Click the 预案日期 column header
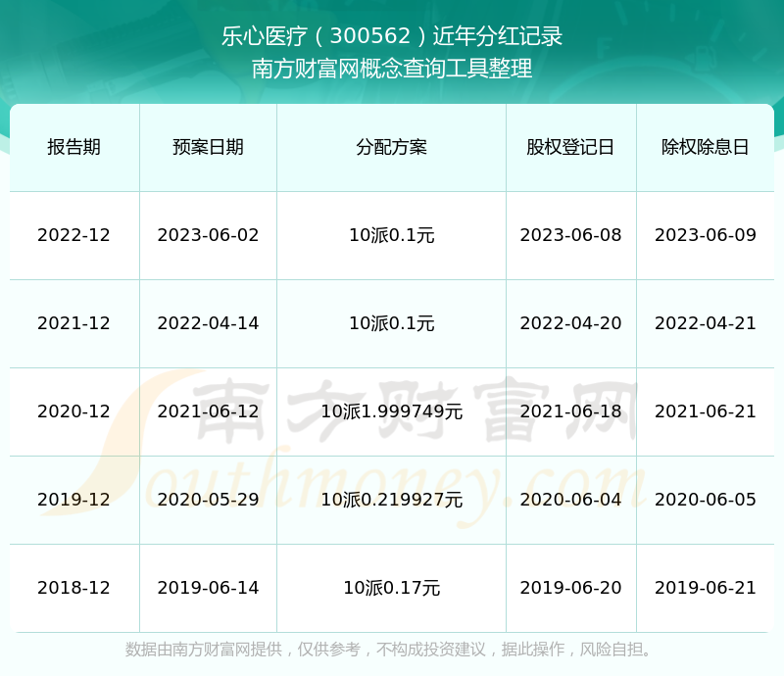 pos(208,147)
